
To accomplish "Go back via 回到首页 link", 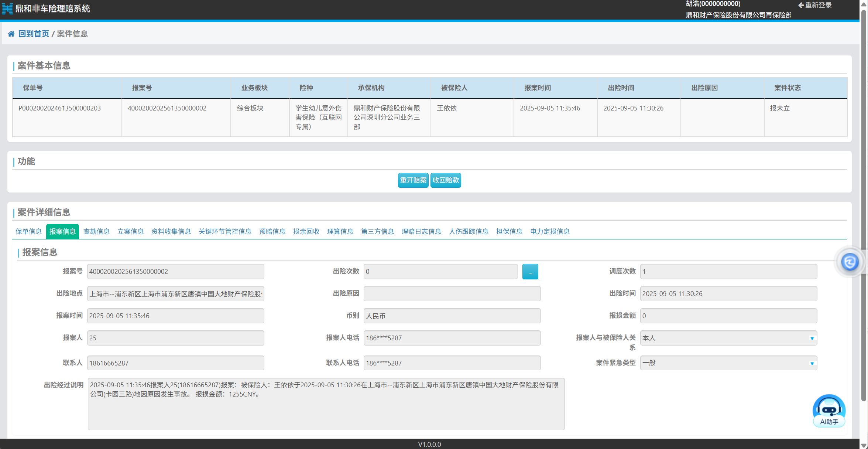I will (34, 34).
